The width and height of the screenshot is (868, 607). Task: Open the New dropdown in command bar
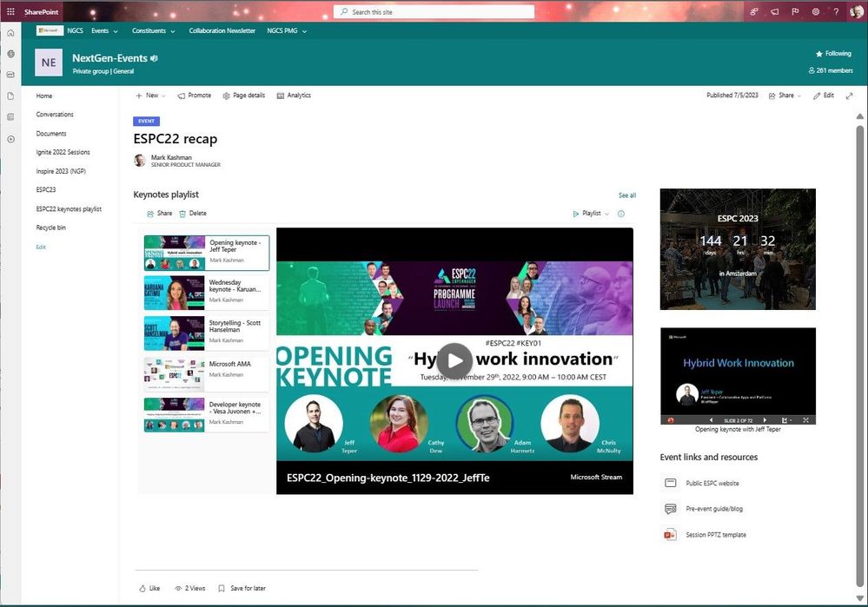tap(150, 96)
